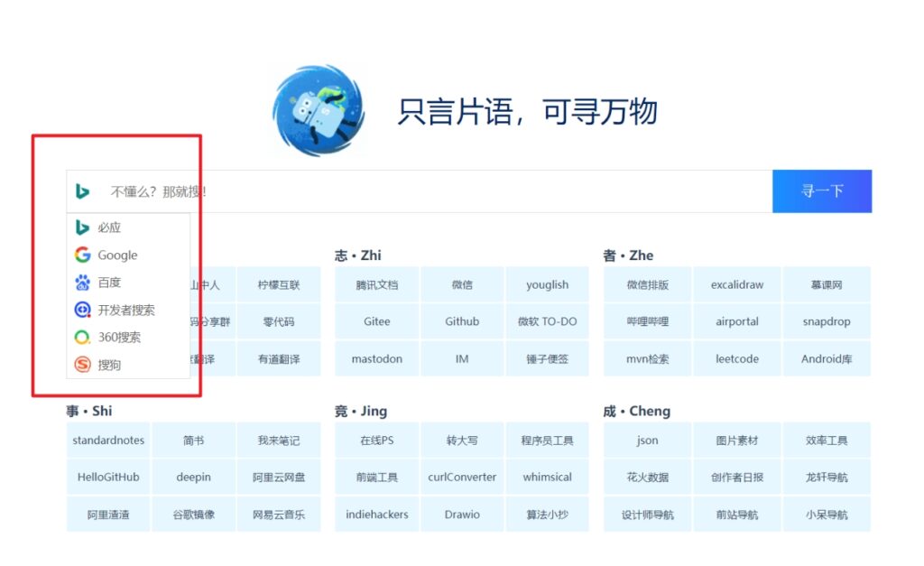Select the Google menu entry label
Image resolution: width=924 pixels, height=566 pixels.
[118, 255]
